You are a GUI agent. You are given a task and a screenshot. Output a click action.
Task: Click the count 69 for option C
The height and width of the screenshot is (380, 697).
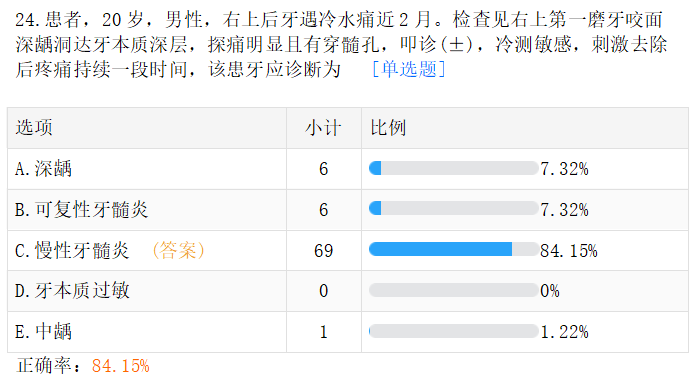coord(324,251)
